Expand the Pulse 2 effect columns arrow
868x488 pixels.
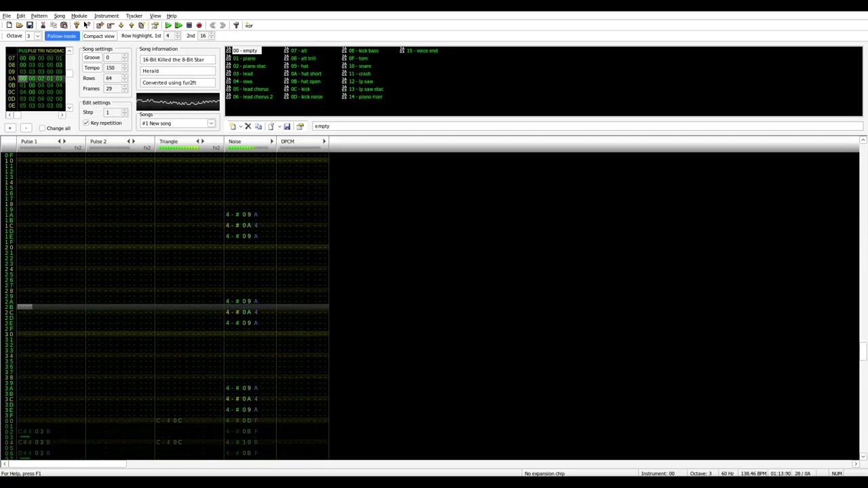(x=134, y=142)
